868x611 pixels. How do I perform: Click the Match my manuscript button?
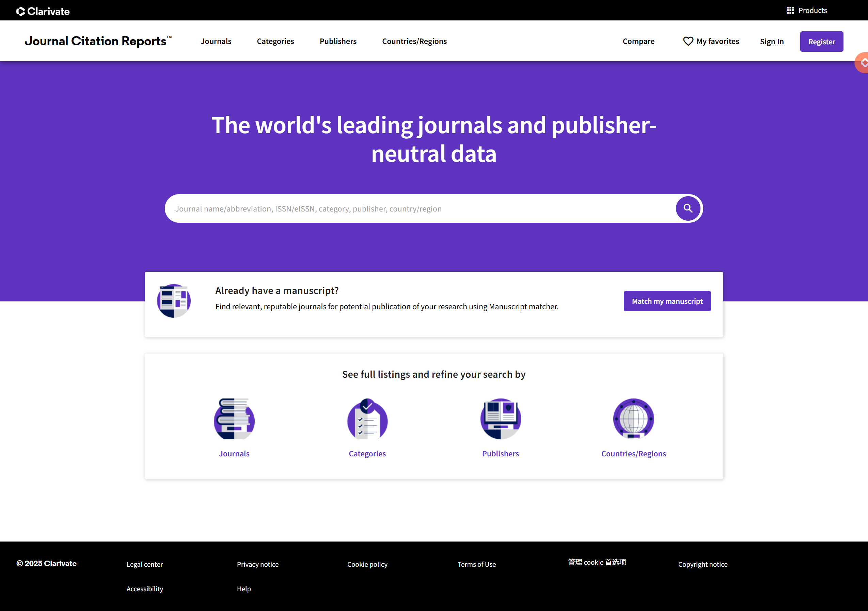(x=667, y=301)
